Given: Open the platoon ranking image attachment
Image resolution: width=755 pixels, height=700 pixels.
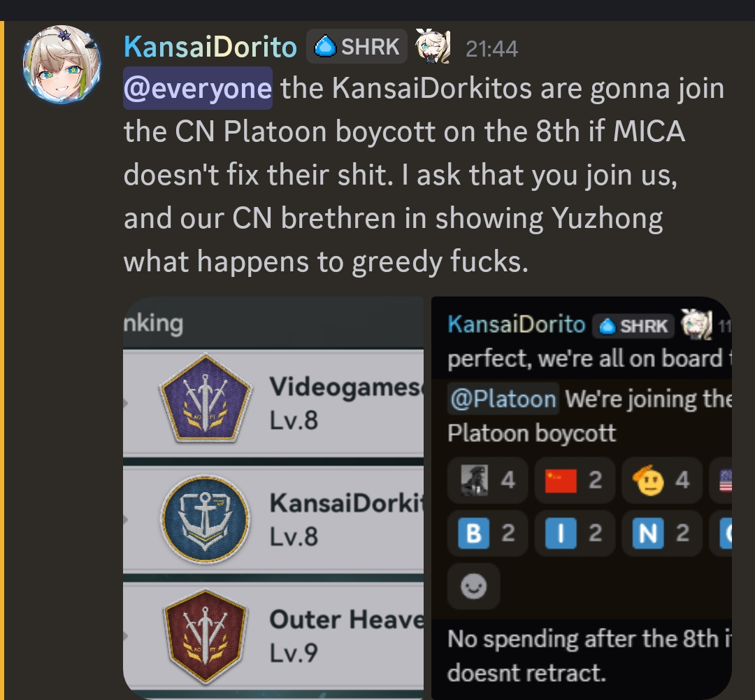Looking at the screenshot, I should tap(273, 497).
